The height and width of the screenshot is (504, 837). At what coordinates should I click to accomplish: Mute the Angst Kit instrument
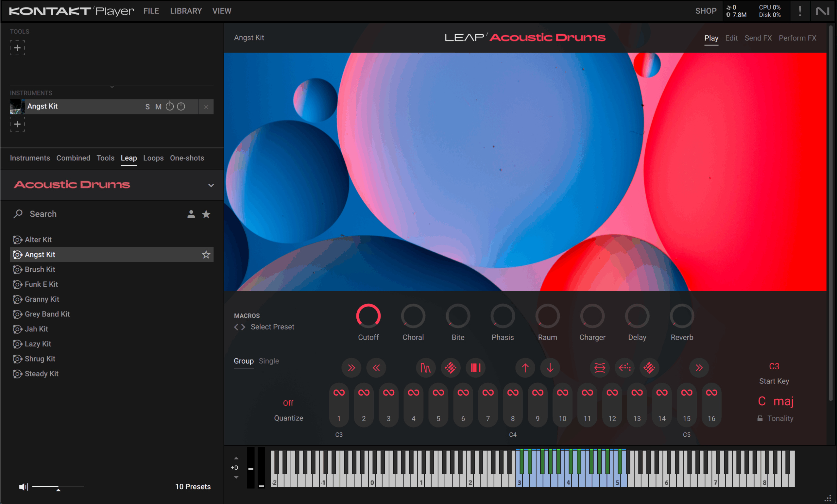(158, 107)
